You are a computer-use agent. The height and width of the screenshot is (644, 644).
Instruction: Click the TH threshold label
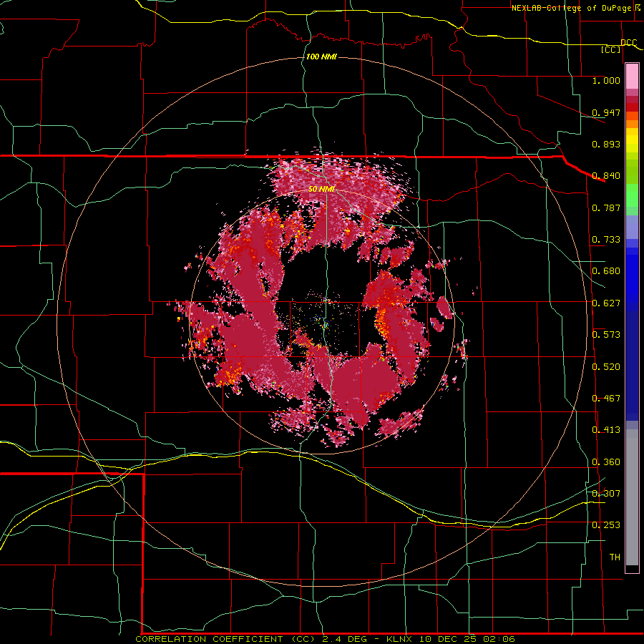[x=615, y=557]
